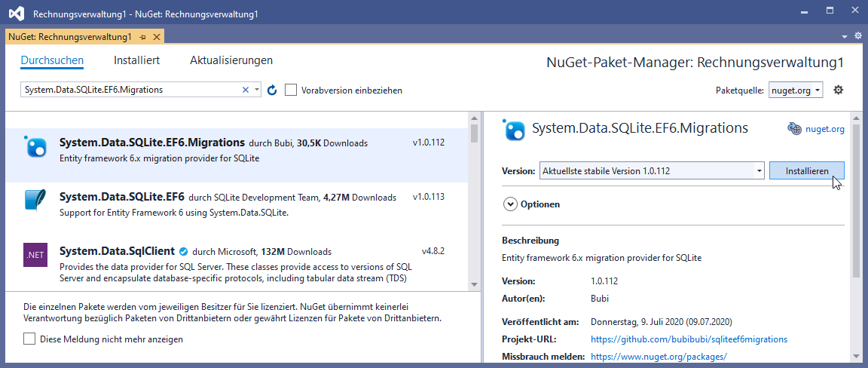The image size is (868, 368).
Task: Expand the Optionen section
Action: [x=510, y=204]
